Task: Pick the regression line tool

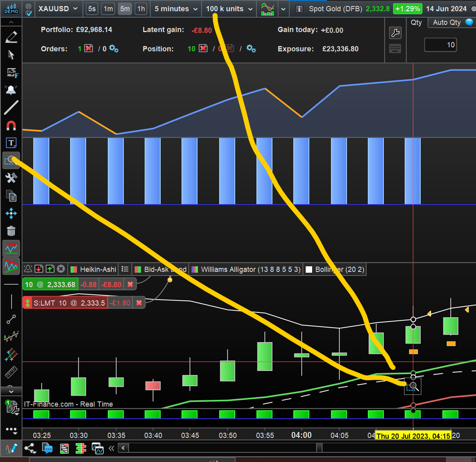Action: click(x=11, y=336)
